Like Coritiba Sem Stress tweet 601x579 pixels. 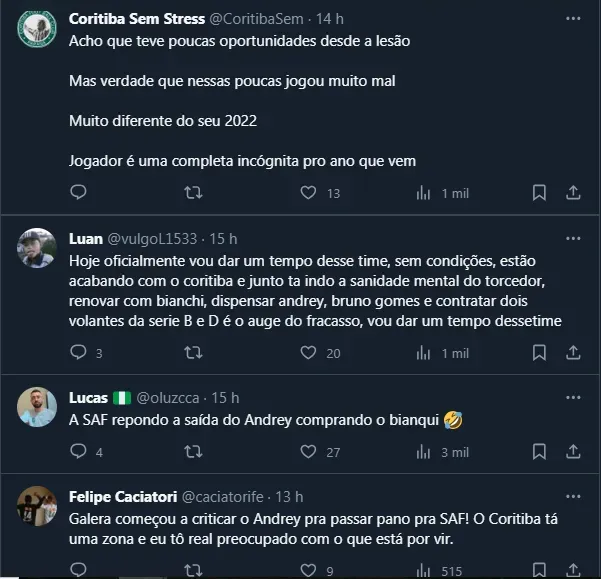[x=309, y=193]
